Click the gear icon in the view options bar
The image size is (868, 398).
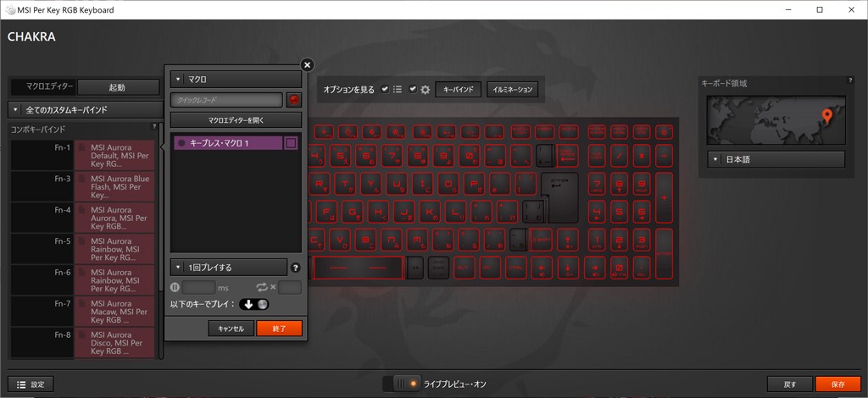point(426,90)
